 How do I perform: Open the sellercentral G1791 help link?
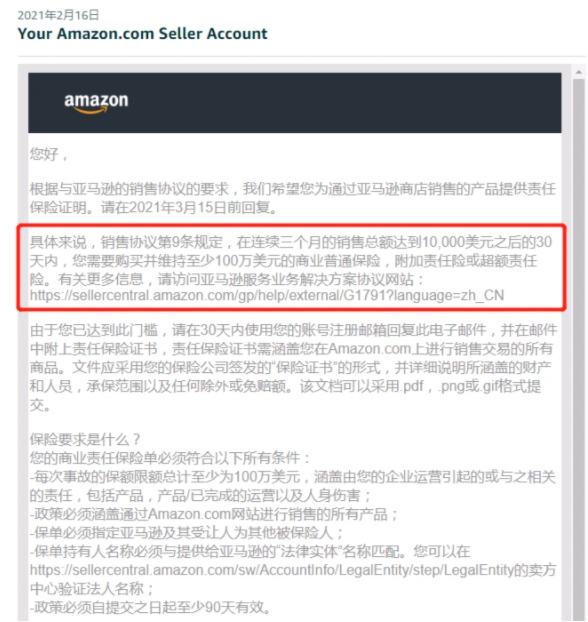267,296
